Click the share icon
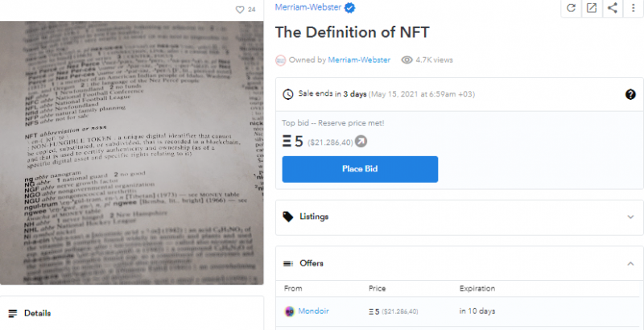 point(613,8)
